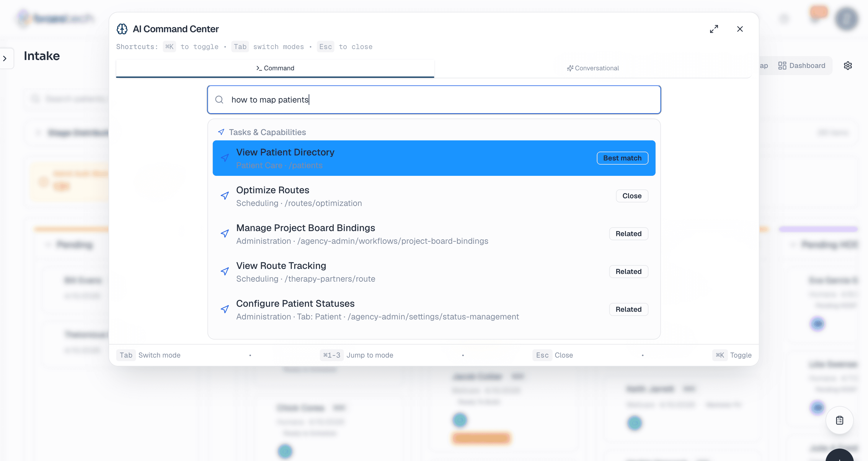The height and width of the screenshot is (461, 868).
Task: Close the AI Command Center dialog
Action: pos(740,29)
